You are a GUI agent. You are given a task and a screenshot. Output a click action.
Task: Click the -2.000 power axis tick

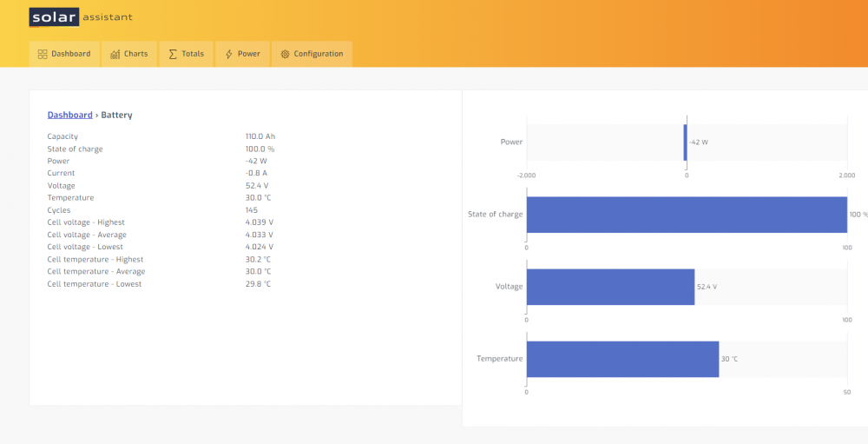[x=527, y=176]
